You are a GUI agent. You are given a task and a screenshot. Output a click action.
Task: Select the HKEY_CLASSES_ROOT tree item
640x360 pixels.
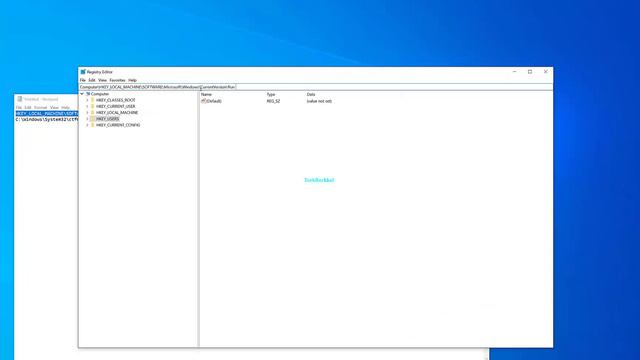(x=116, y=100)
